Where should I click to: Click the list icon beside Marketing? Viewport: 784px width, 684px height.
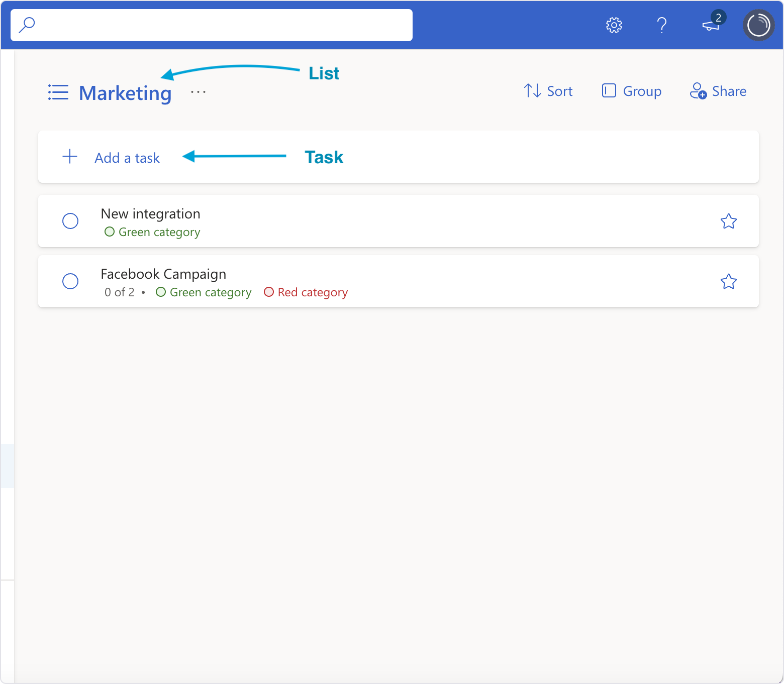pos(58,92)
